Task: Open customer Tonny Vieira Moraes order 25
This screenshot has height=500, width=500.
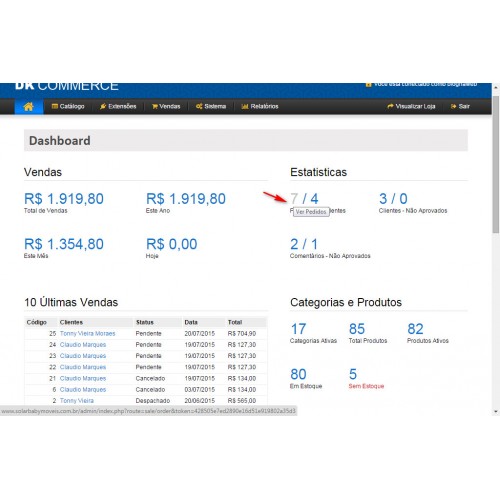Action: pos(87,333)
